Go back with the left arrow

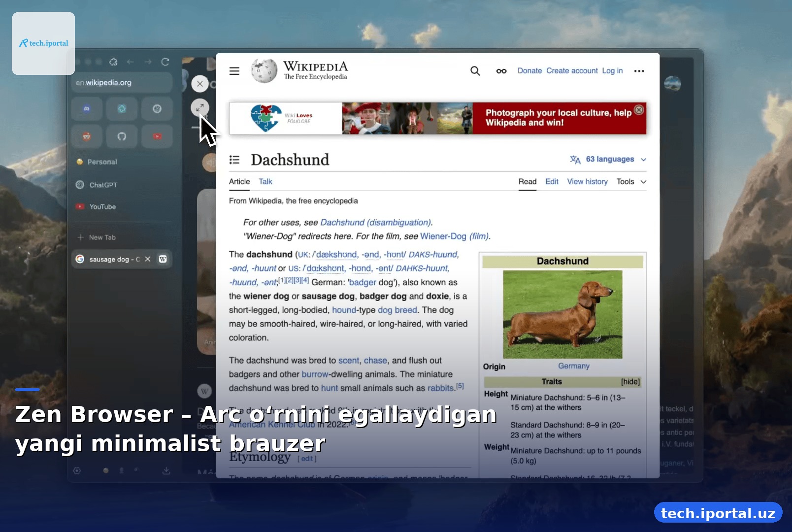coord(131,62)
